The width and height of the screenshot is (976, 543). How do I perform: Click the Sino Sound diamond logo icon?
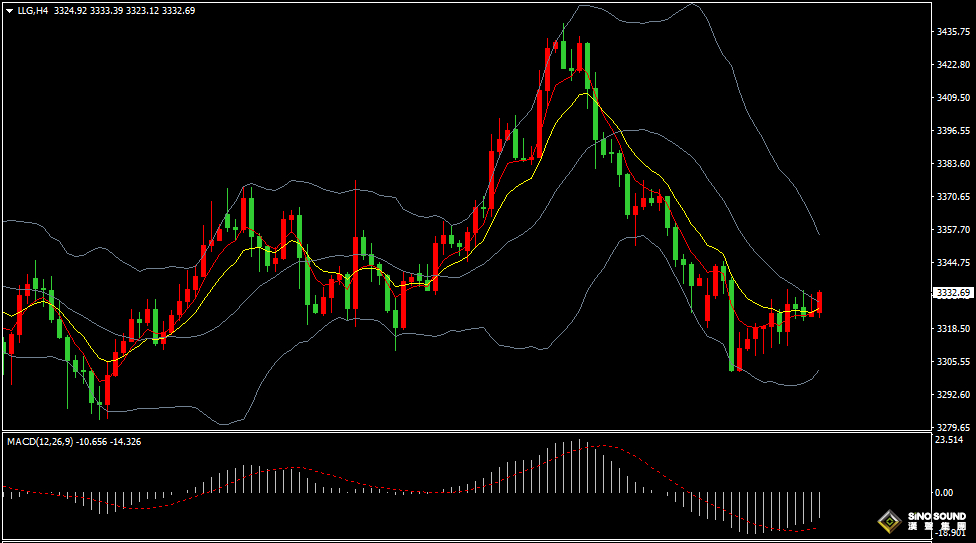point(888,521)
